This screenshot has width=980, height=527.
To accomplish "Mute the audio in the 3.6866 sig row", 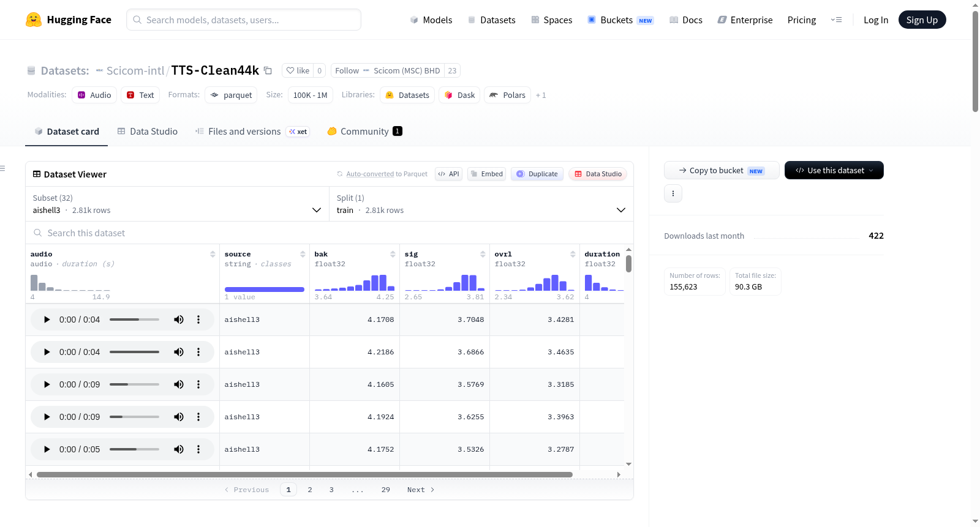I will coord(179,352).
